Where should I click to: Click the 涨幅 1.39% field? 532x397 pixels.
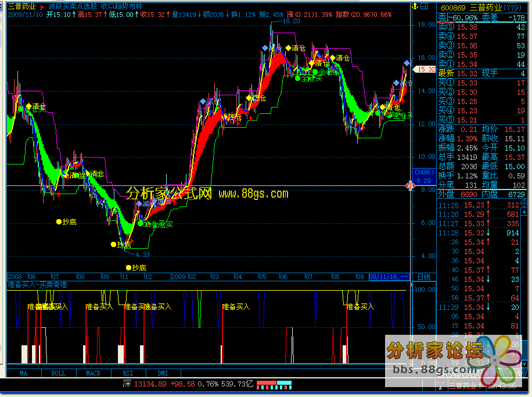coord(458,138)
